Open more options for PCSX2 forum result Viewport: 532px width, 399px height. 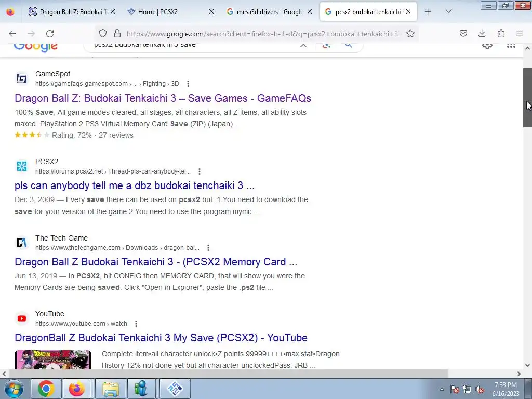click(x=199, y=171)
